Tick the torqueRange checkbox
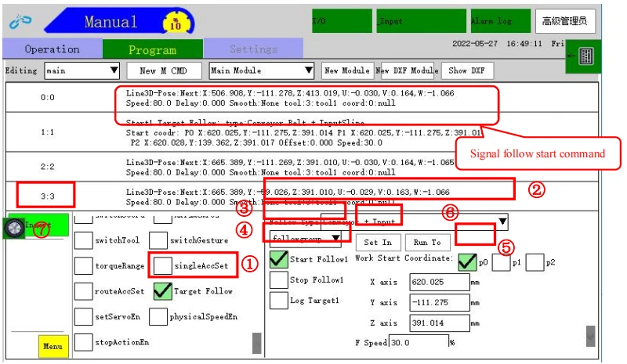The width and height of the screenshot is (627, 364). [x=84, y=265]
